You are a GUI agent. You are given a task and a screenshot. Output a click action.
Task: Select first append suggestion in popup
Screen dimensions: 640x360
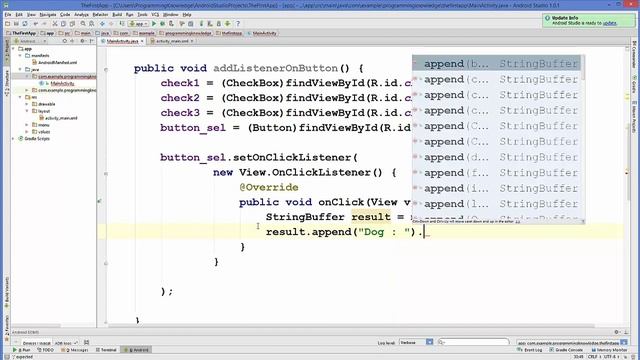[497, 64]
